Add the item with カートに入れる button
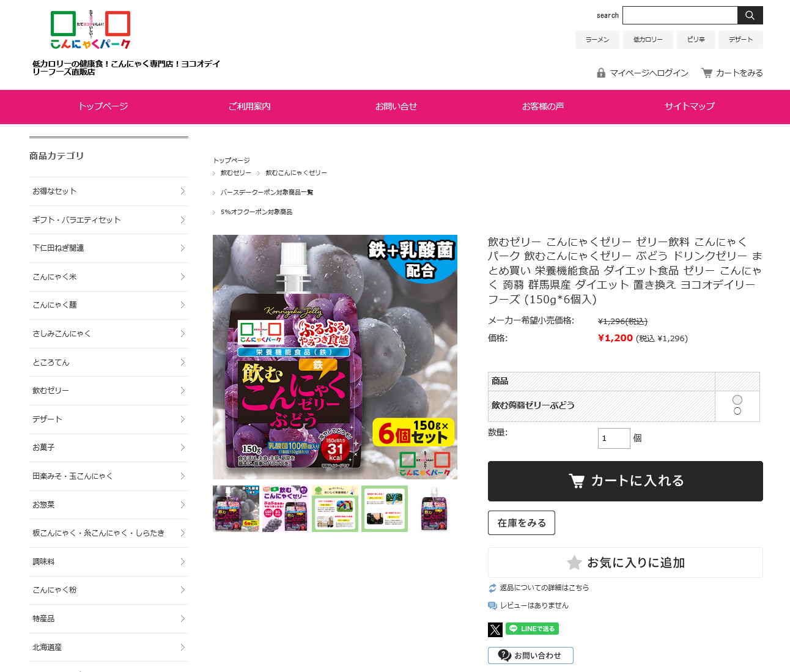Viewport: 790px width, 672px height. point(626,481)
